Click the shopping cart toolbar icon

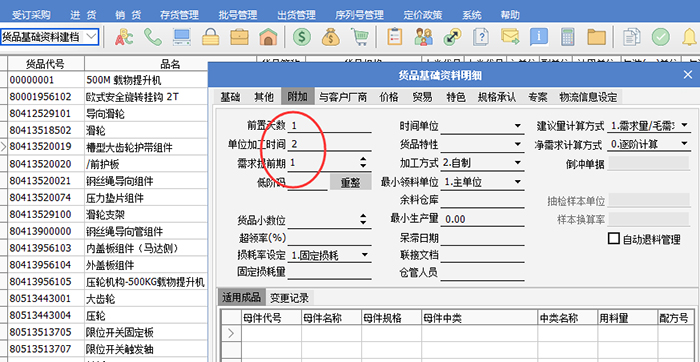pos(359,37)
